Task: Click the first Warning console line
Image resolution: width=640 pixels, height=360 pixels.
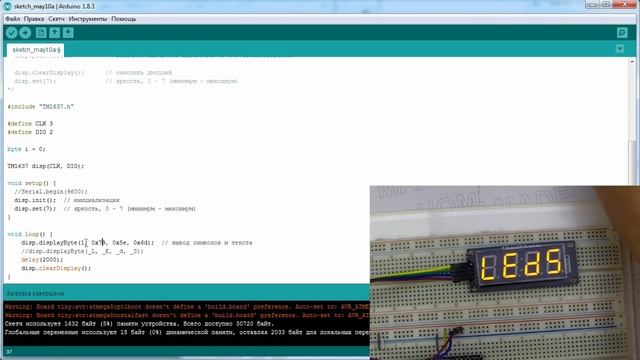Action: [187, 307]
